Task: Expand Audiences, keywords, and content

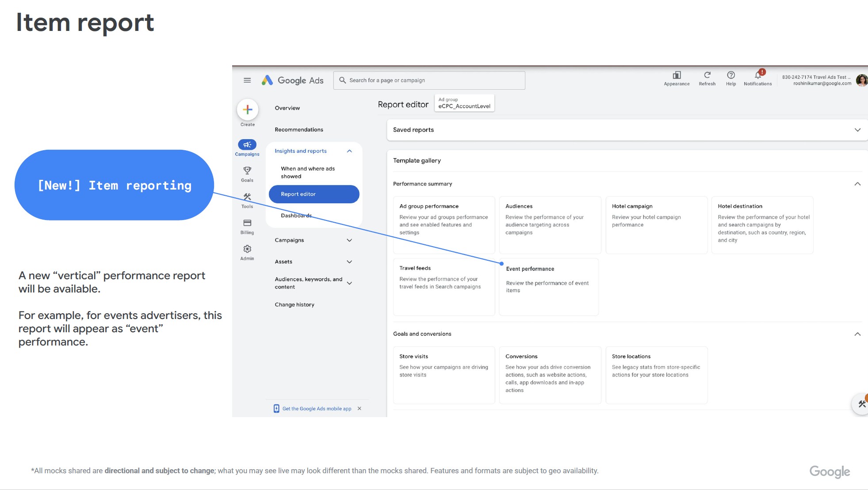Action: [x=349, y=283]
